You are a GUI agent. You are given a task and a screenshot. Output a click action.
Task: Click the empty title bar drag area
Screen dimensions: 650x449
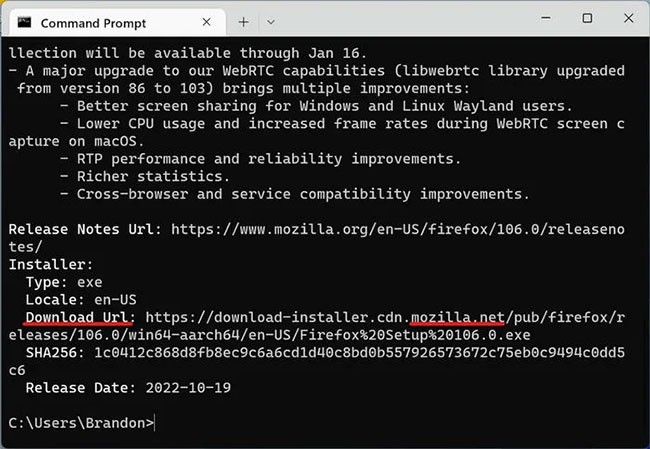click(x=400, y=19)
